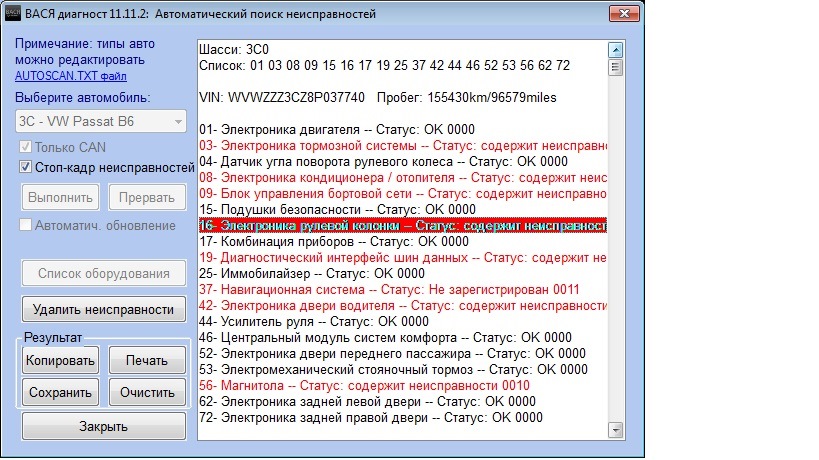This screenshot has height=460, width=819.
Task: Toggle Автоматич. обновление checkbox
Action: 25,225
